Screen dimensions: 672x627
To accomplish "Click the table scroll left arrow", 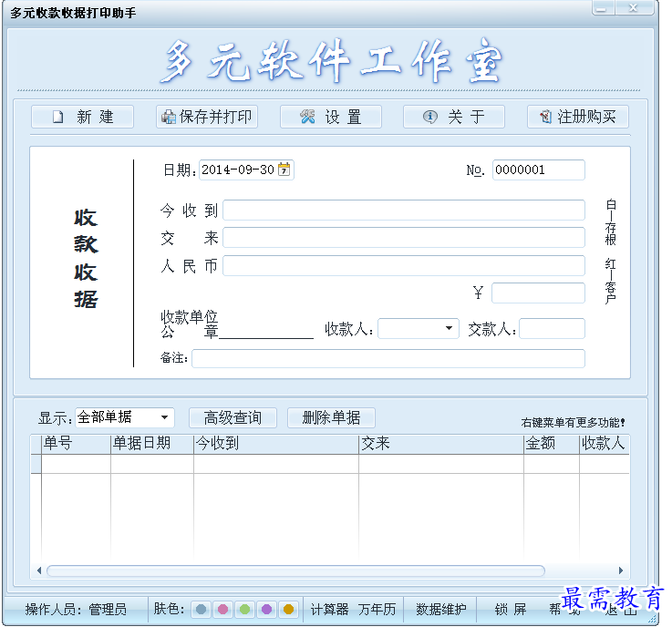I will point(39,570).
